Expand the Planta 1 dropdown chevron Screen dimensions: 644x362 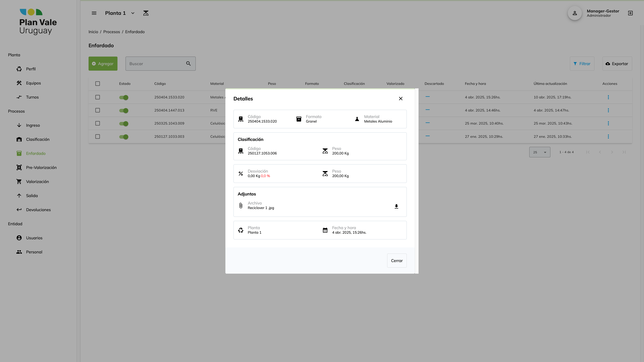(133, 13)
